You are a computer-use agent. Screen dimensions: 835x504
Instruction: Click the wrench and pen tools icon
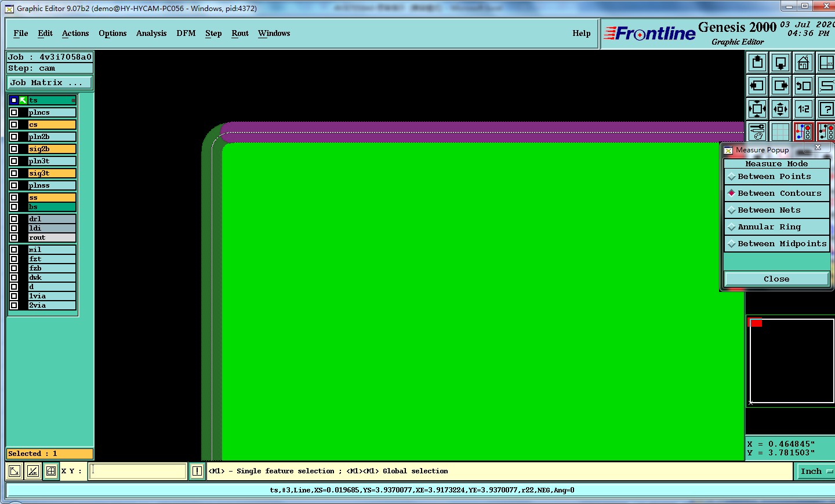click(x=757, y=132)
